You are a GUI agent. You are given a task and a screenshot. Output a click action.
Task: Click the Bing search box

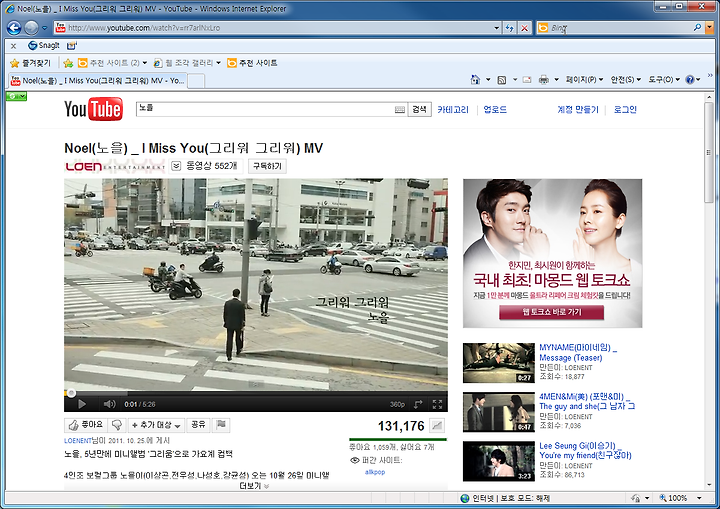coord(620,28)
